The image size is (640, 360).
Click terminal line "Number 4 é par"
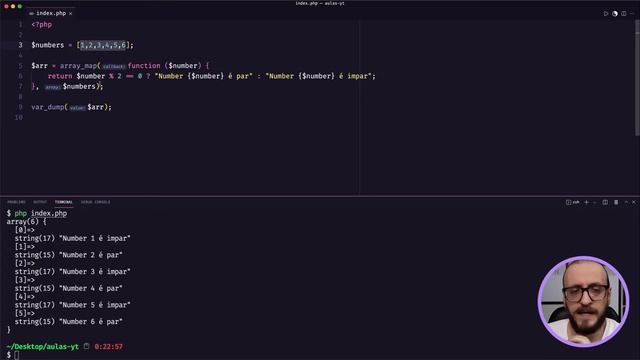click(68, 288)
